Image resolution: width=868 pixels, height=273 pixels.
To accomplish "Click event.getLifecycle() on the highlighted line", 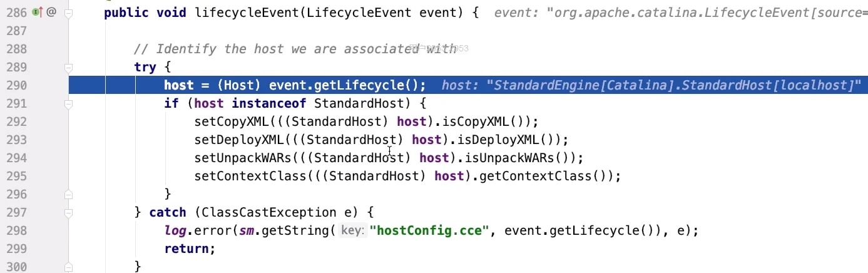I will pos(344,85).
